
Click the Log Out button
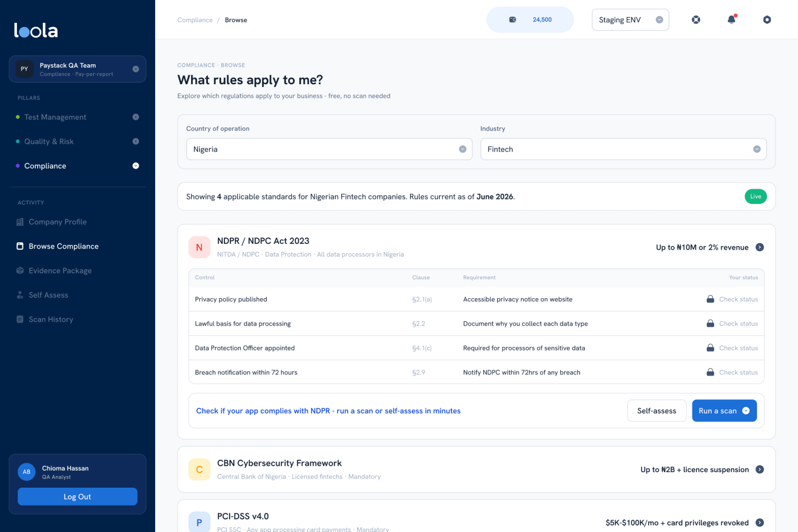coord(77,497)
